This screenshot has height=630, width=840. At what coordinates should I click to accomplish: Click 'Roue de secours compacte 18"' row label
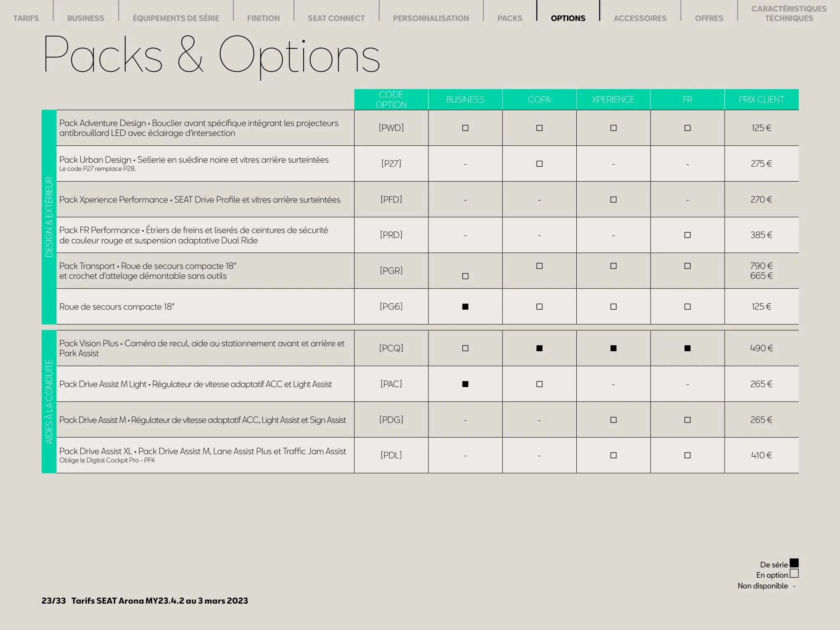pyautogui.click(x=117, y=307)
